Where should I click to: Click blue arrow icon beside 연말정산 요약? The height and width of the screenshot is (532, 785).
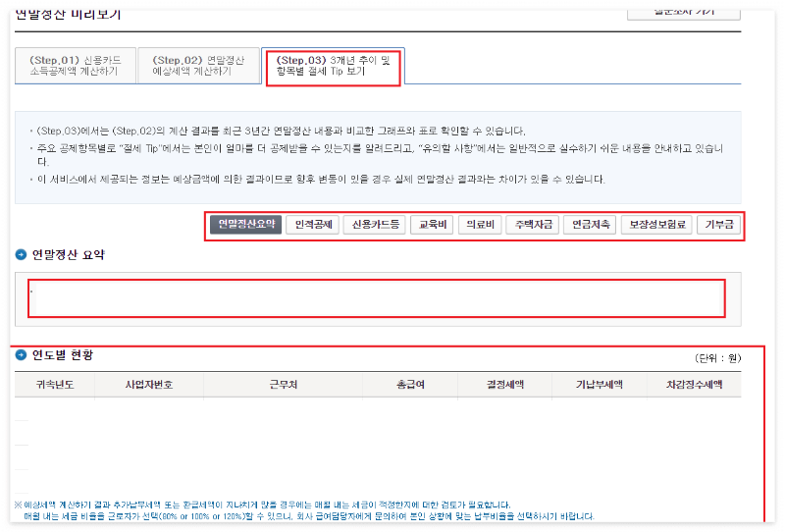click(21, 254)
